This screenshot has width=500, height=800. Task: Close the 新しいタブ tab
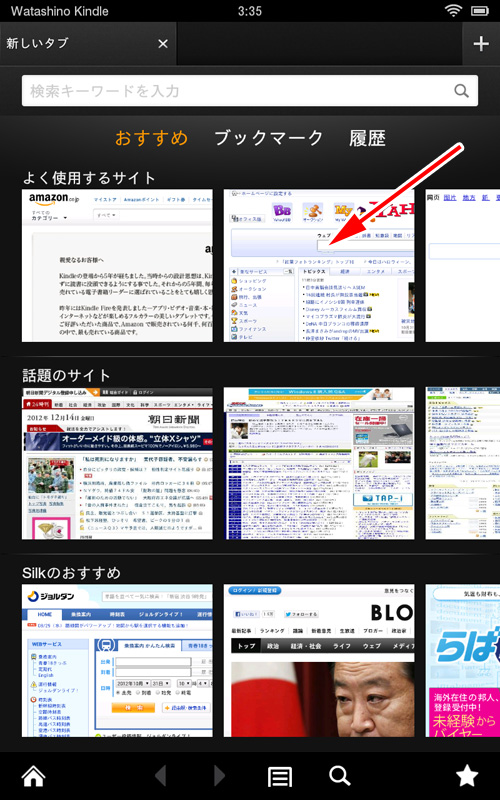click(163, 44)
